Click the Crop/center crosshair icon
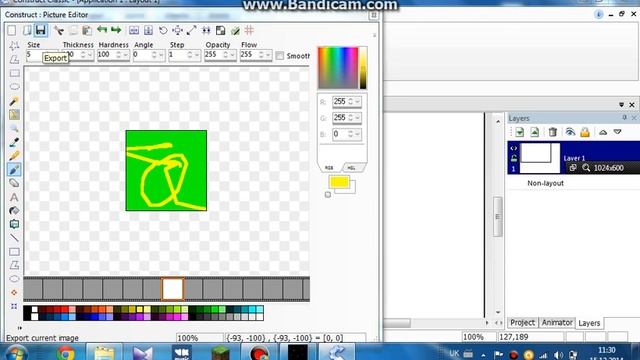 tap(178, 30)
